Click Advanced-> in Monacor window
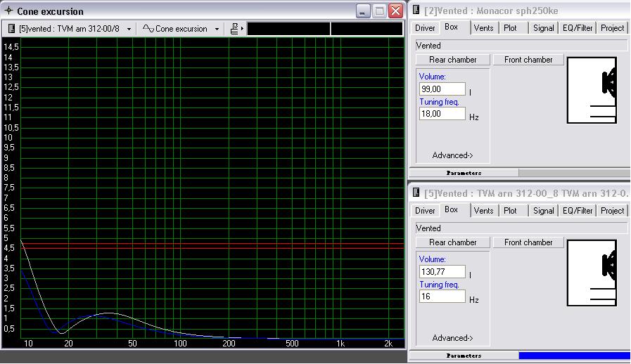The height and width of the screenshot is (364, 631). [x=452, y=155]
